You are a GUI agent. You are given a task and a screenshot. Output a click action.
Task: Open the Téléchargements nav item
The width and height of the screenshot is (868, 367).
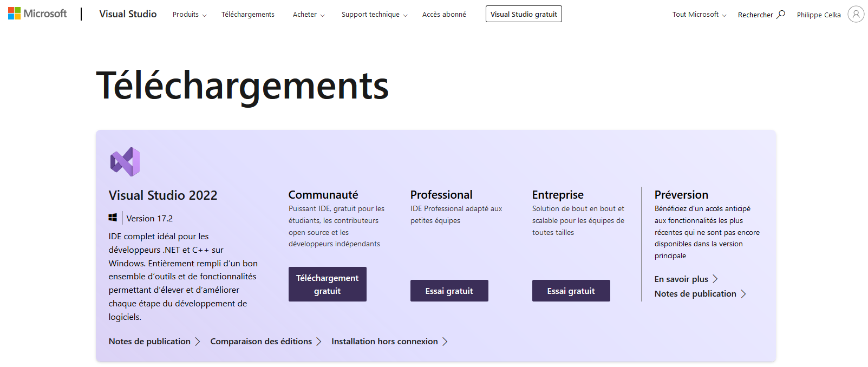pyautogui.click(x=248, y=15)
